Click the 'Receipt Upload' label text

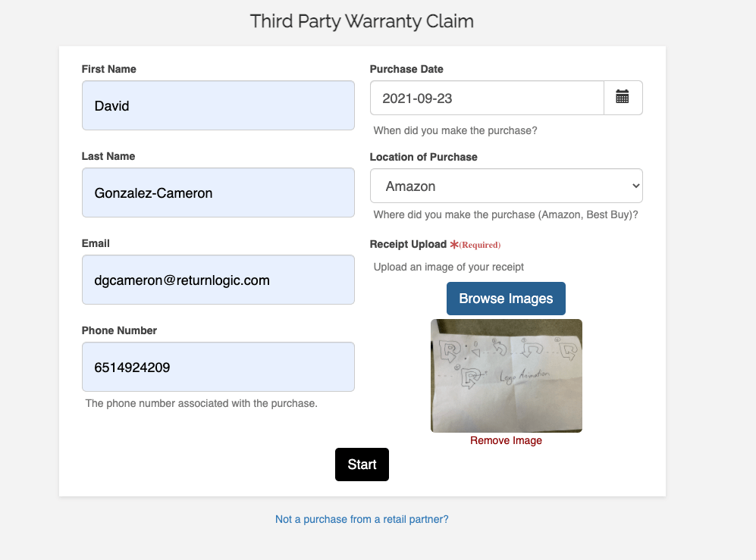pyautogui.click(x=408, y=244)
